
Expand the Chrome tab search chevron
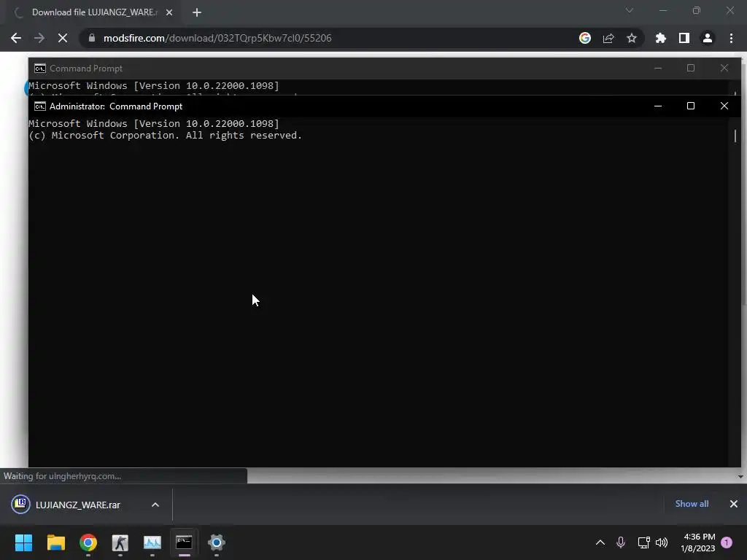pos(630,10)
